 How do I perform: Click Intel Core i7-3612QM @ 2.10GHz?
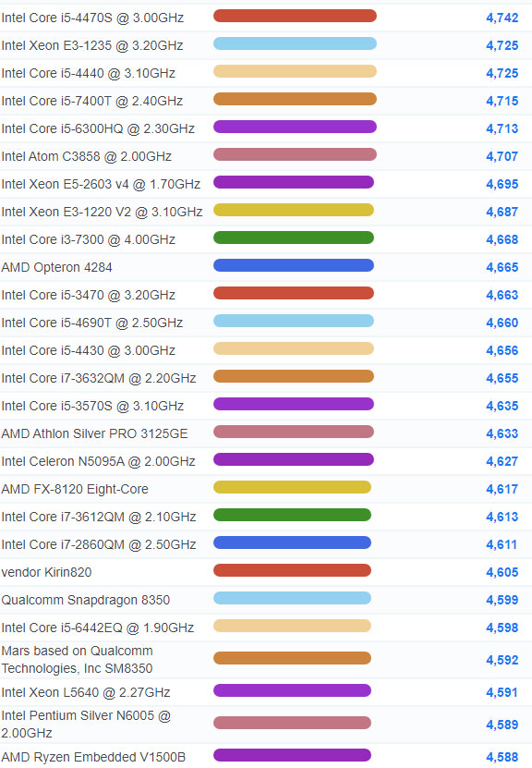point(99,517)
